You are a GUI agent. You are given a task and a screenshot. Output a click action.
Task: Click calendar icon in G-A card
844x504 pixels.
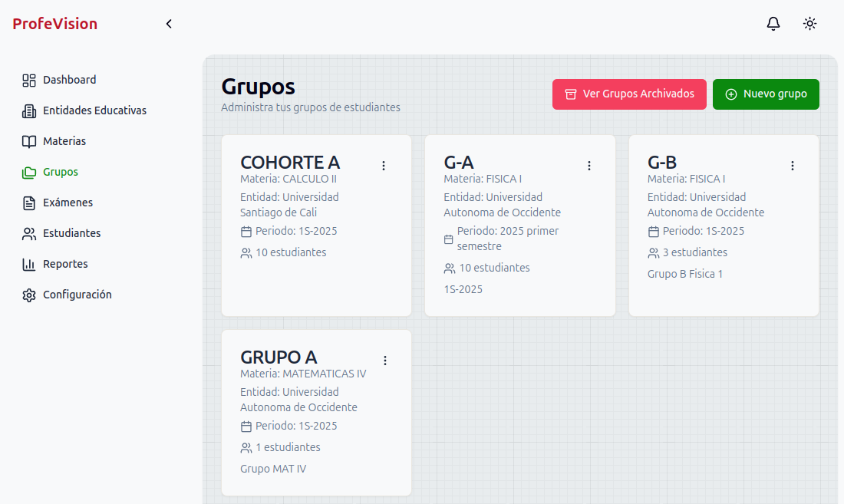click(448, 239)
